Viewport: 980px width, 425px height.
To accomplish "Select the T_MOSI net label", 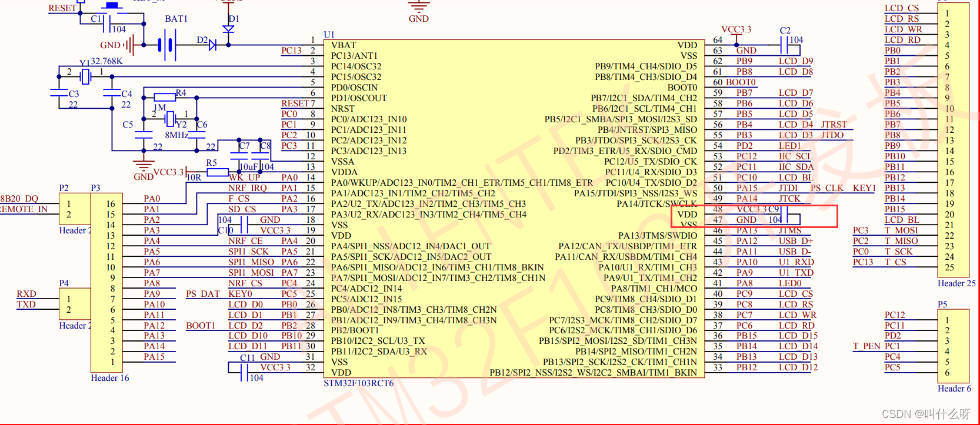I will [x=901, y=230].
